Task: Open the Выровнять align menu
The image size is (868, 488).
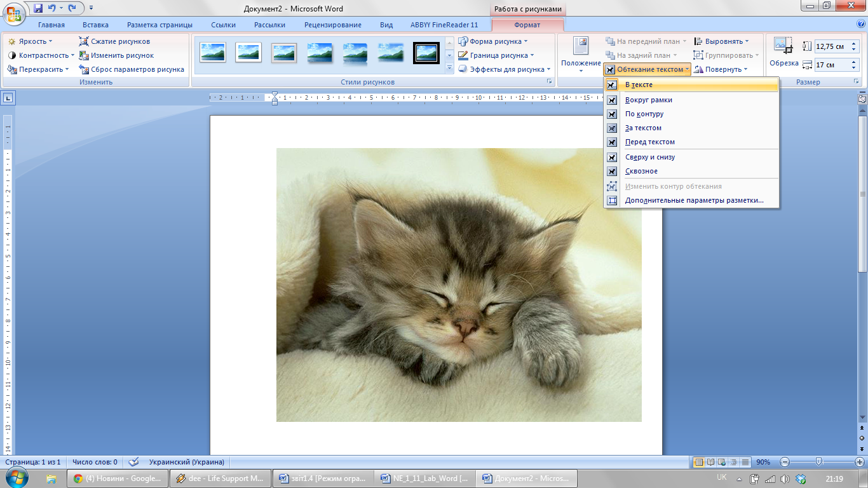Action: [x=721, y=41]
